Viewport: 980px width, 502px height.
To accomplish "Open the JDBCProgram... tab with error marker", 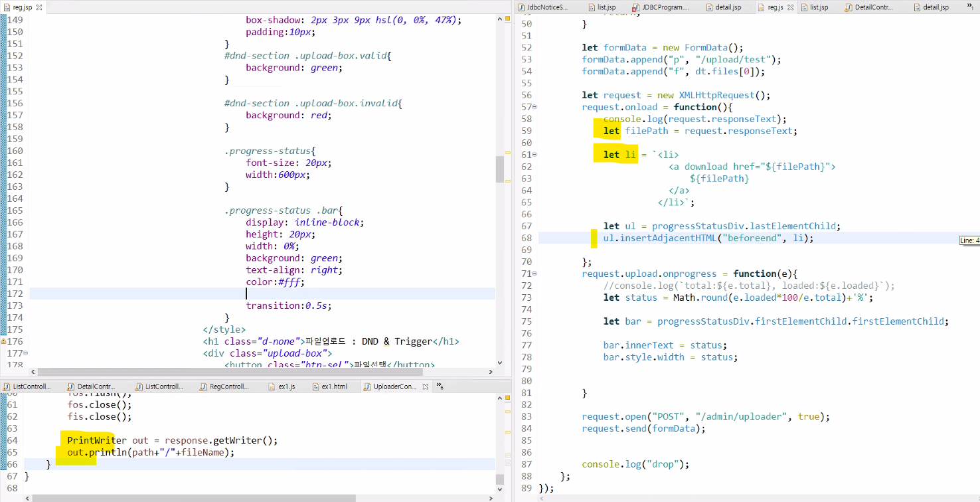I will pos(660,7).
